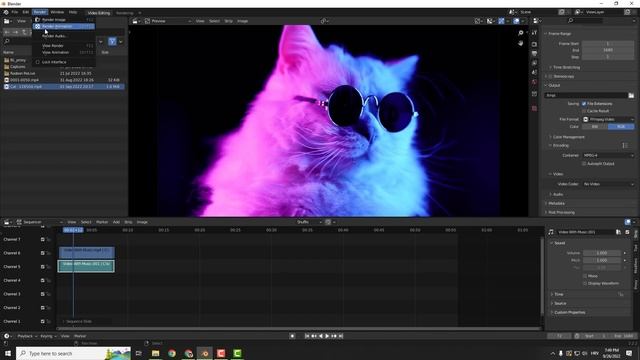Image resolution: width=640 pixels, height=360 pixels.
Task: Open the View Layer properties tab icon
Action: click(x=534, y=63)
